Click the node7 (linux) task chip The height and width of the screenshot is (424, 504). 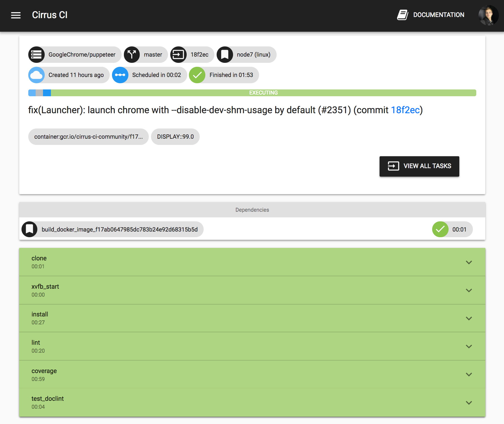(247, 55)
